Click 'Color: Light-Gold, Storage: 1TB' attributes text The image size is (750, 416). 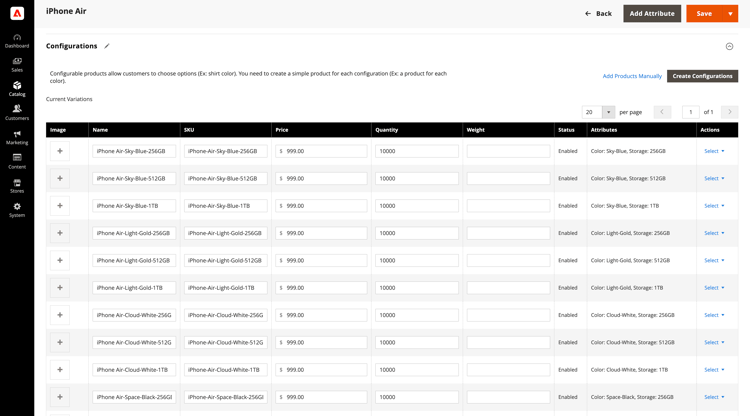point(627,288)
